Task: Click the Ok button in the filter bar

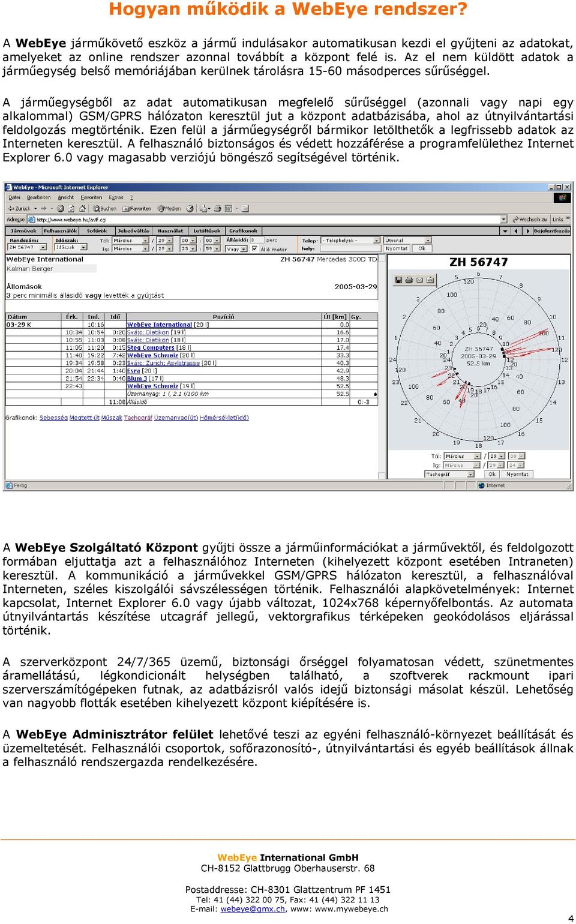Action: (422, 248)
